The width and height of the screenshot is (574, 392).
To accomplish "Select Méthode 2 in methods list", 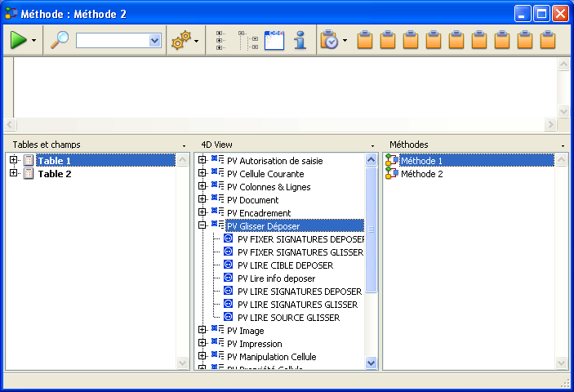I will point(422,174).
